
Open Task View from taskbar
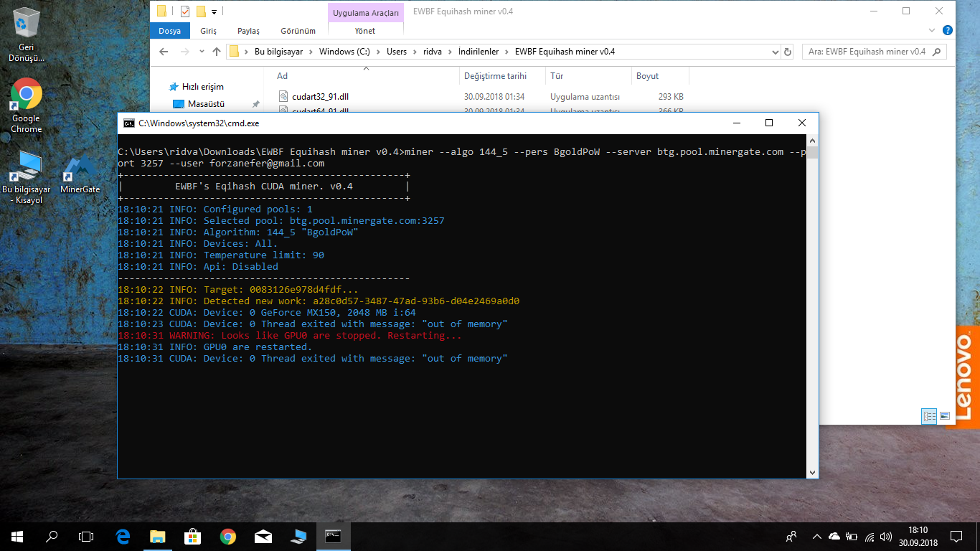[x=86, y=536]
